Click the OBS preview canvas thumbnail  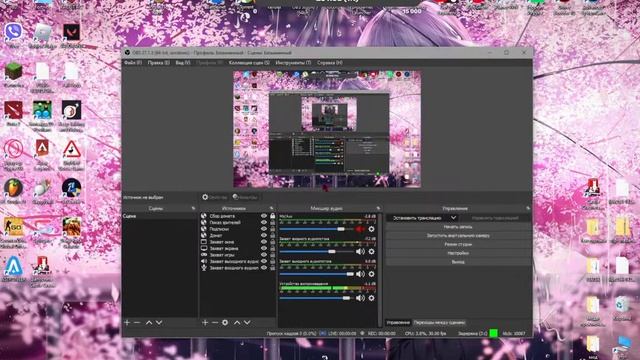click(x=327, y=129)
